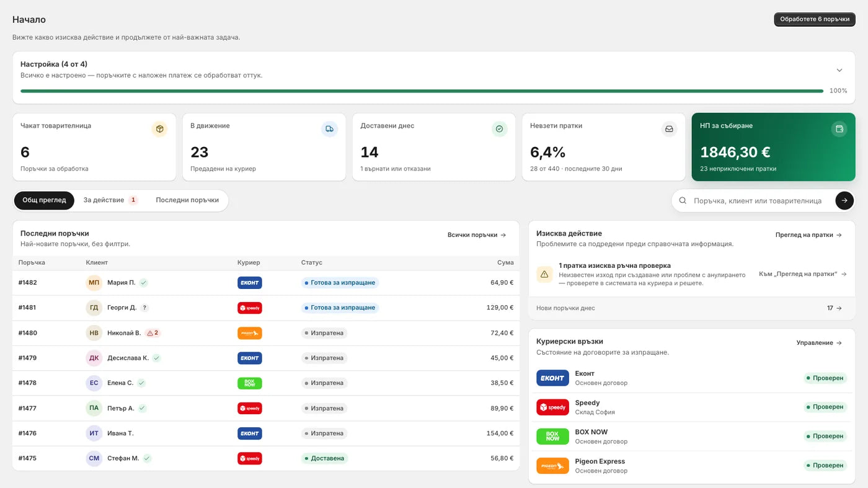Click the 1846,30 € amount
The height and width of the screenshot is (488, 868).
[x=735, y=152]
